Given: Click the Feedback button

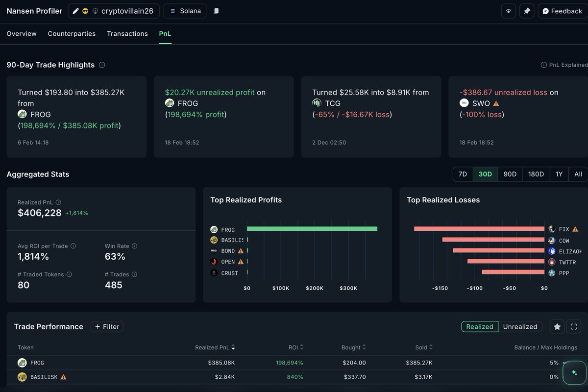Looking at the screenshot, I should [x=562, y=11].
